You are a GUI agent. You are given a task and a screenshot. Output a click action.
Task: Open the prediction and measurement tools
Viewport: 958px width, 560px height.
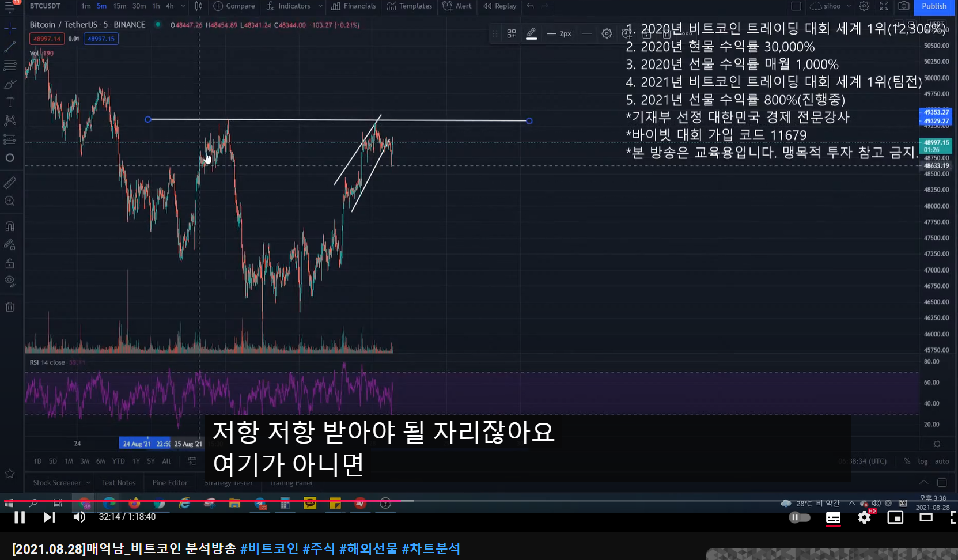(10, 139)
